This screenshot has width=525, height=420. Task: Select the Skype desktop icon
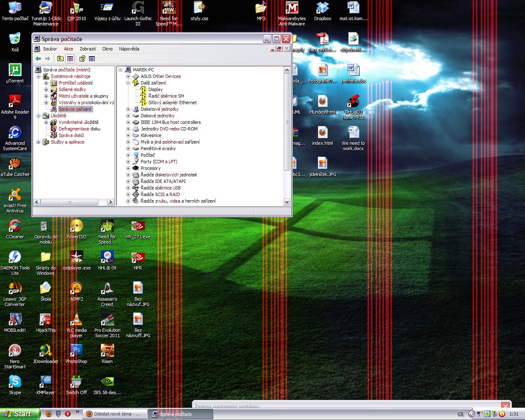coord(15,385)
